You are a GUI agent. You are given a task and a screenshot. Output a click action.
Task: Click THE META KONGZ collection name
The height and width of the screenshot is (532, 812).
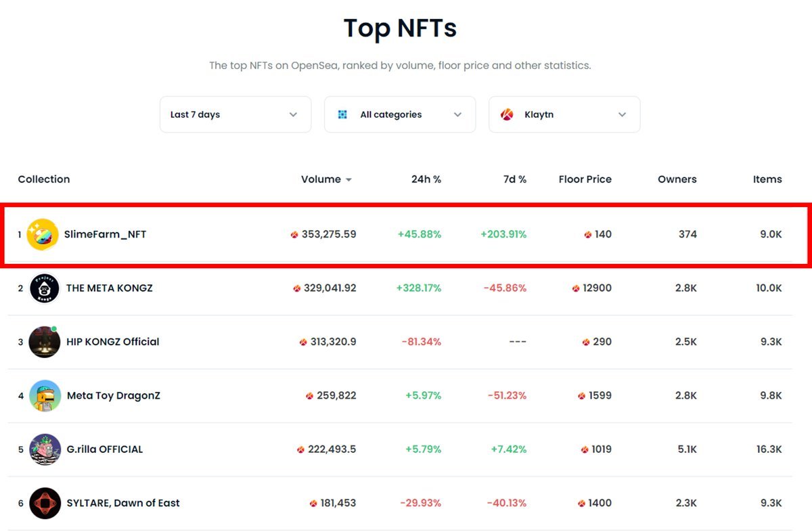click(110, 288)
